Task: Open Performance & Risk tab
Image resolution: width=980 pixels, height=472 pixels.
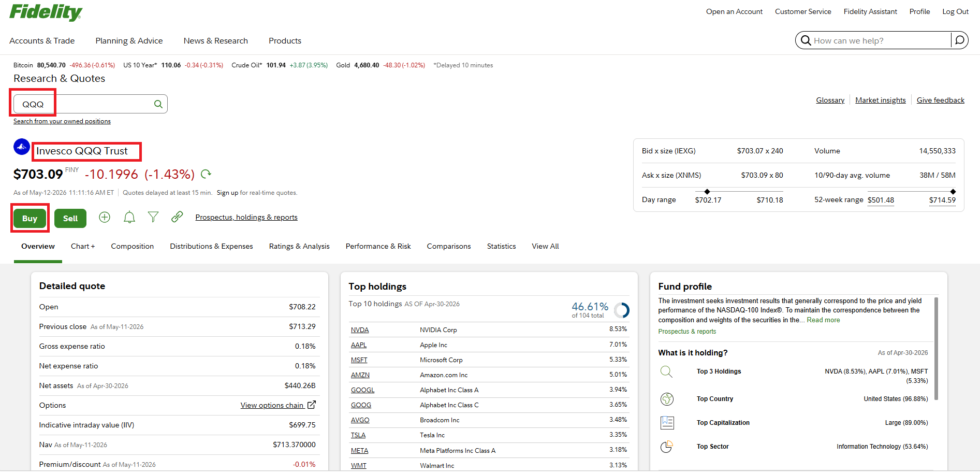Action: tap(378, 246)
